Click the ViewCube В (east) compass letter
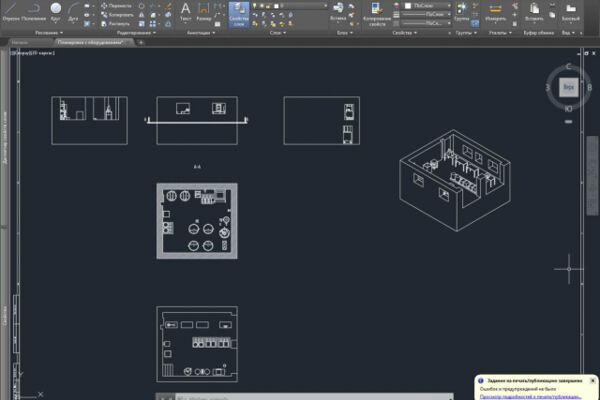This screenshot has width=600, height=400. coord(589,88)
